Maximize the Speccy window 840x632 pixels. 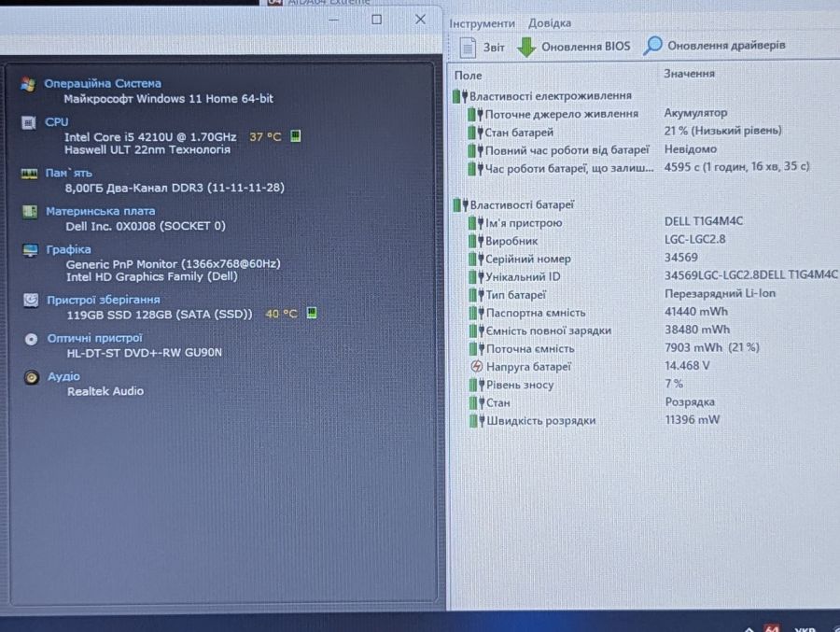377,20
